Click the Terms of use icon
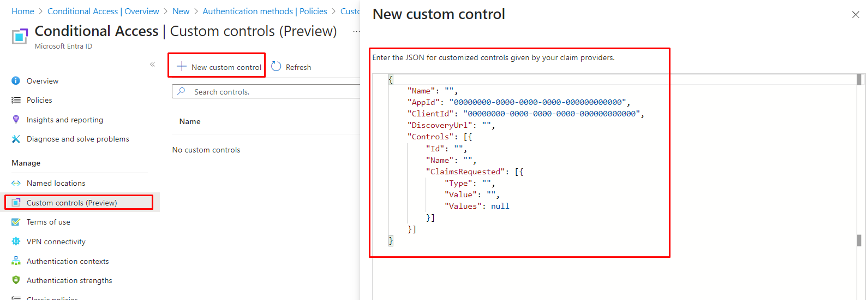 click(x=16, y=222)
